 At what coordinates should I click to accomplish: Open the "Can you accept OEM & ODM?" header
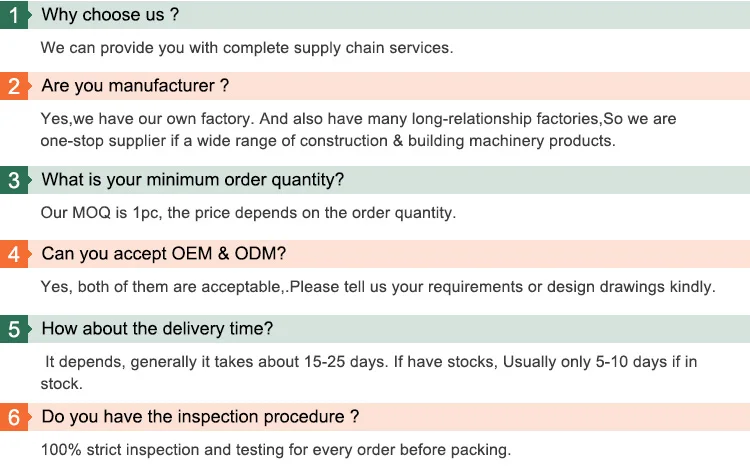click(x=164, y=254)
